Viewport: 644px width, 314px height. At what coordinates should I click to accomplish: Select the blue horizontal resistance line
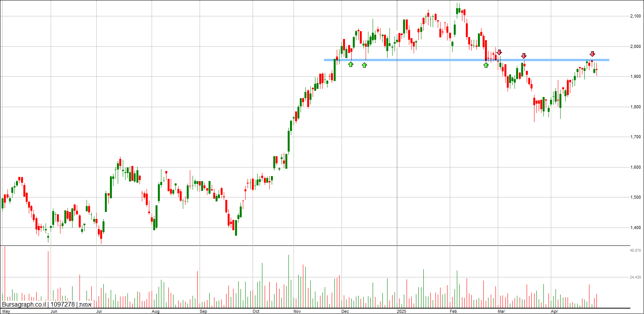(x=466, y=60)
